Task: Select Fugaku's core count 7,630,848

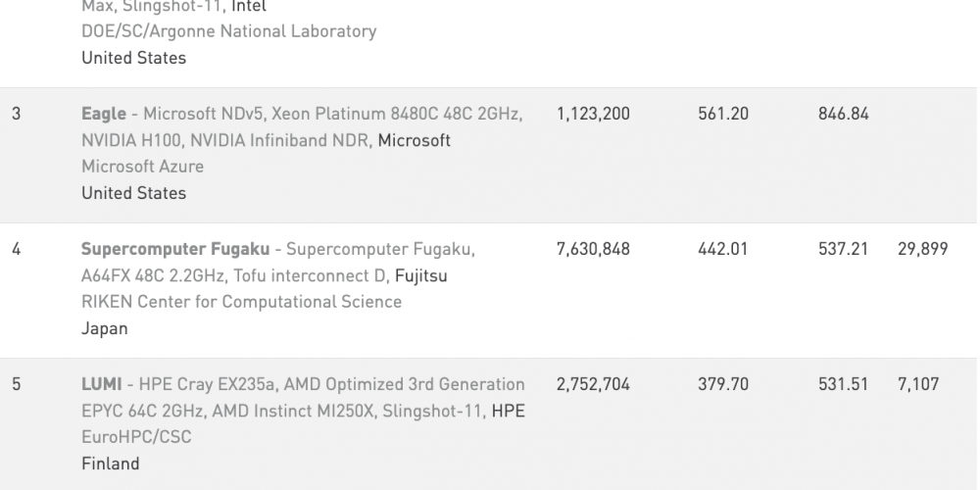Action: pos(593,249)
